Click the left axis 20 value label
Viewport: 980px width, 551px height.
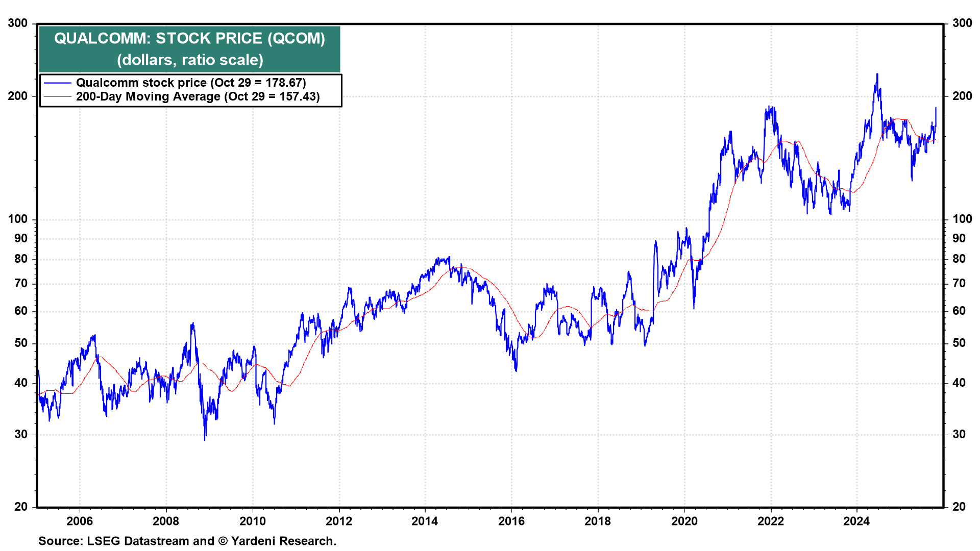[x=21, y=507]
